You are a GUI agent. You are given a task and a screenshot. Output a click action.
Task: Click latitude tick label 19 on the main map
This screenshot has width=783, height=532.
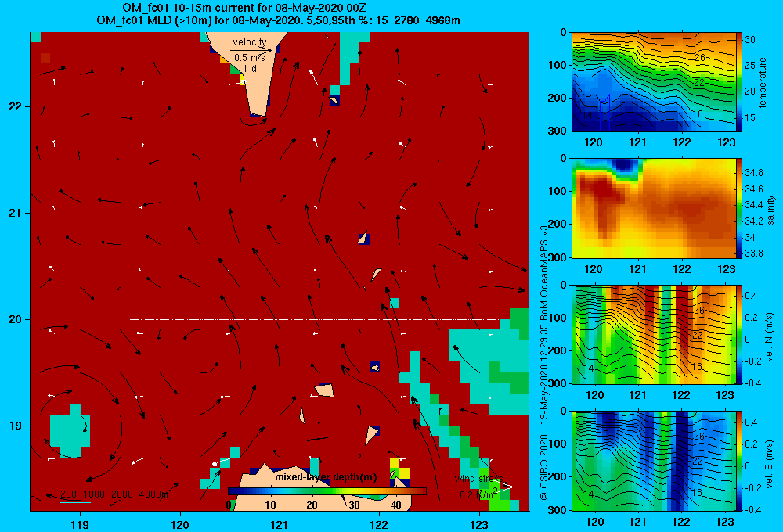tap(16, 426)
